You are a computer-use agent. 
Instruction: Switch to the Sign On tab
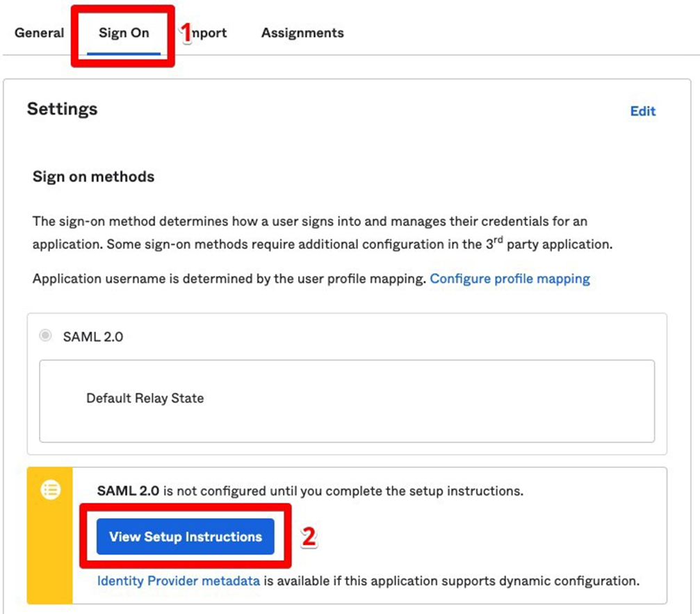coord(124,33)
